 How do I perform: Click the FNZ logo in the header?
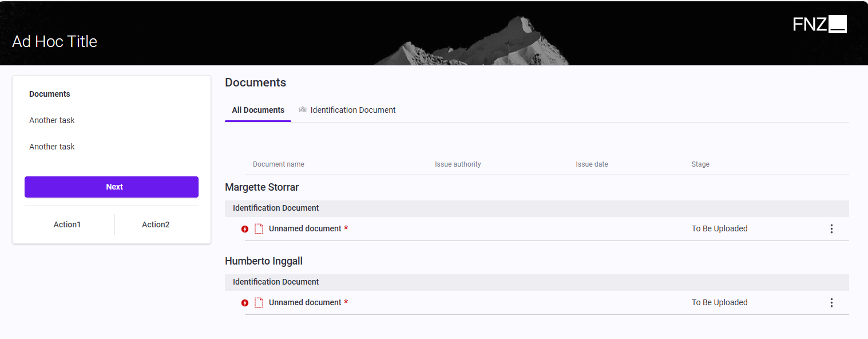point(819,24)
